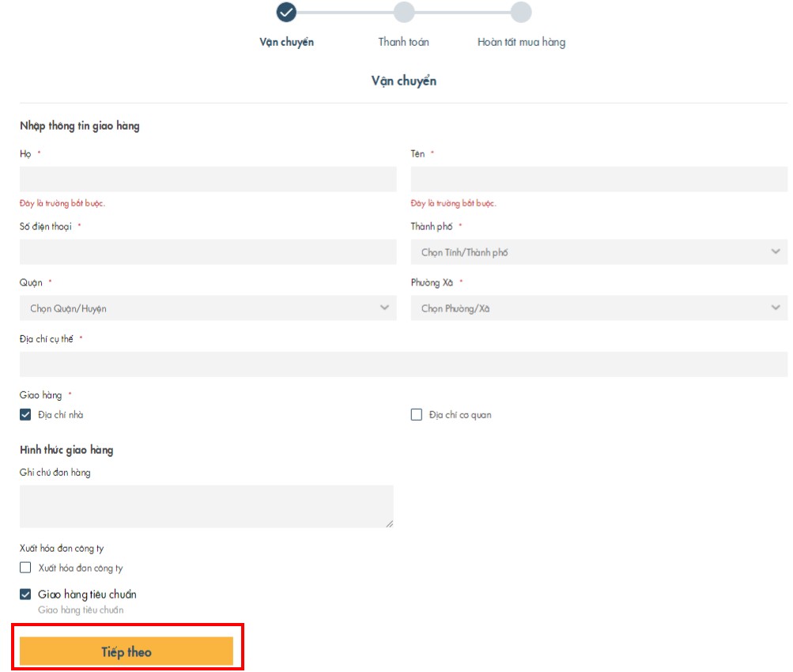This screenshot has height=672, width=793.
Task: Click the error message under the Họ field
Action: 62,203
